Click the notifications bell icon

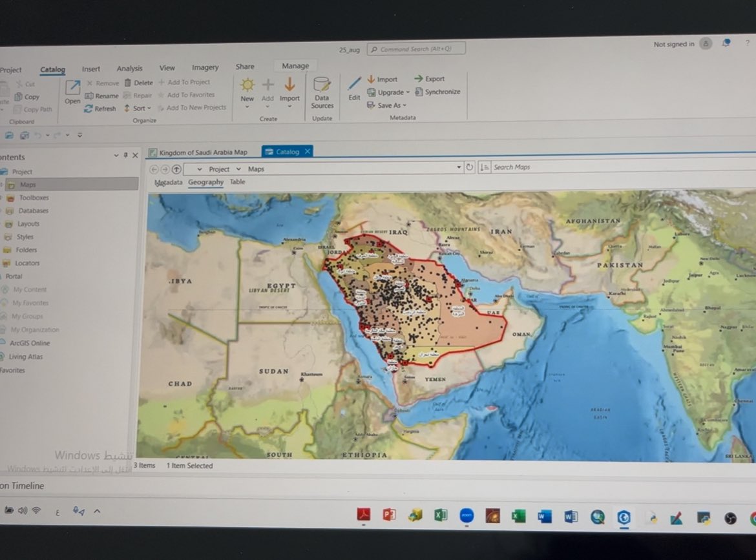click(x=726, y=43)
